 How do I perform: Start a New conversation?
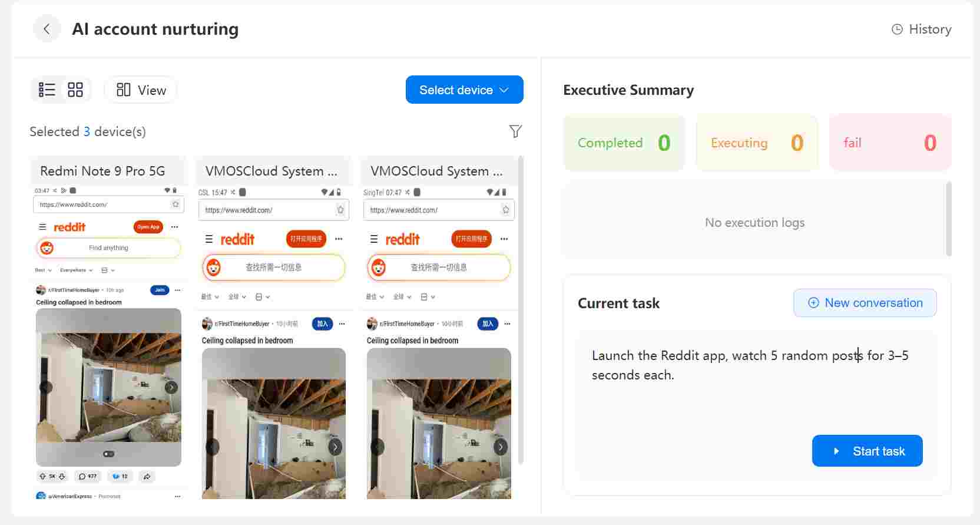click(865, 303)
